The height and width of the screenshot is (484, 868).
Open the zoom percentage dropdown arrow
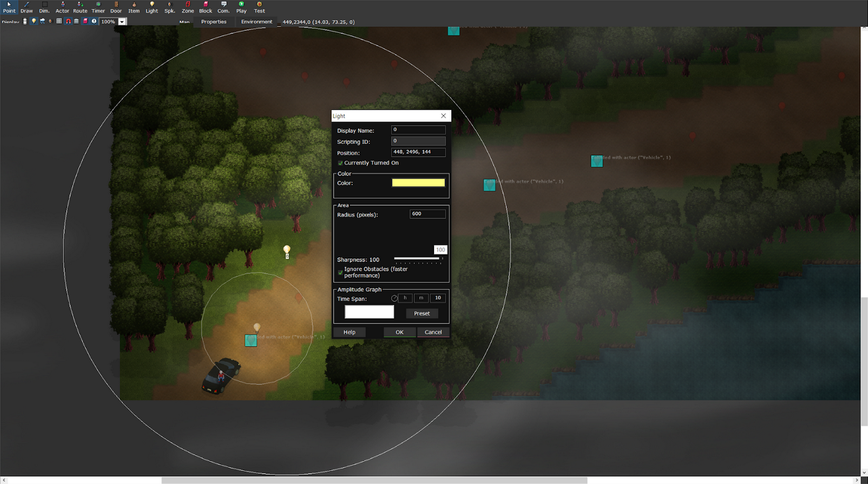click(122, 22)
